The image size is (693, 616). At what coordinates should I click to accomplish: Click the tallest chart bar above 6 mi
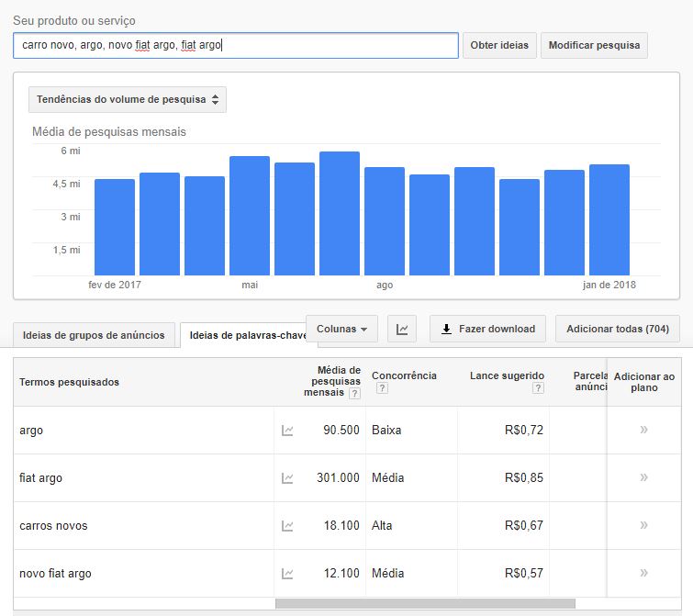(340, 213)
